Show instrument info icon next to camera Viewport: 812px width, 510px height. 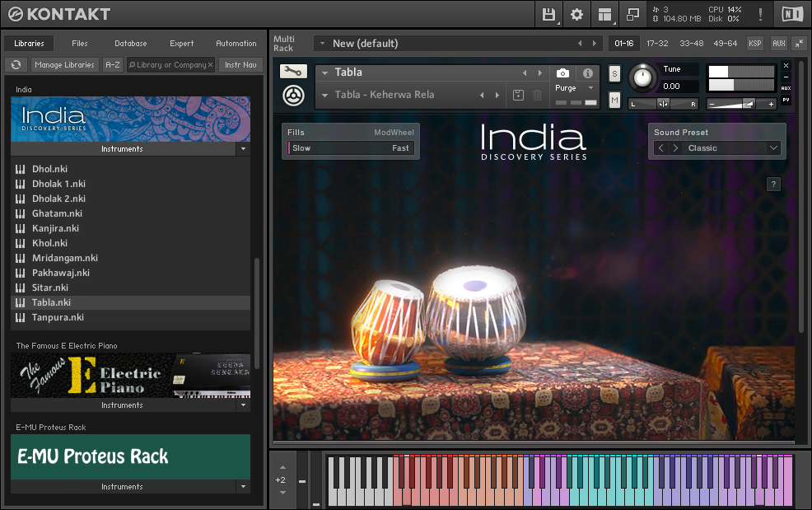(587, 73)
